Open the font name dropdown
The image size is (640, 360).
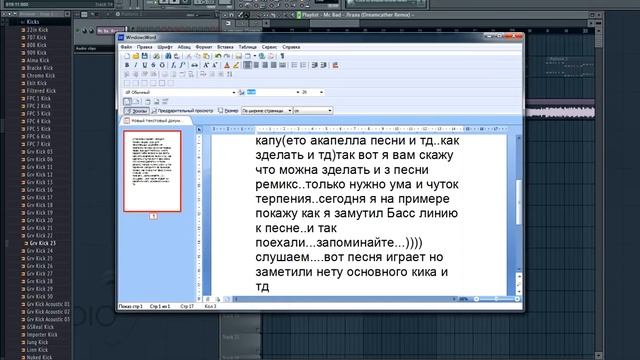pyautogui.click(x=298, y=92)
